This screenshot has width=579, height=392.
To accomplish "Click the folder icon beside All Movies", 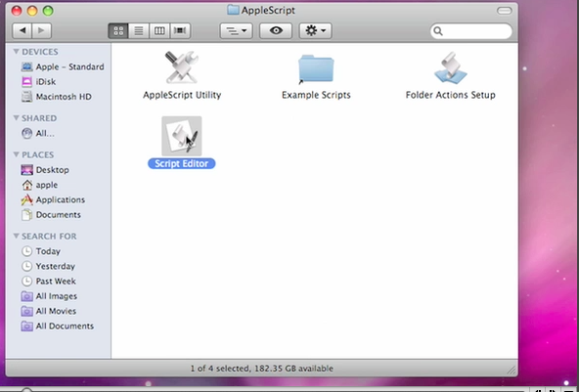I will [x=27, y=311].
